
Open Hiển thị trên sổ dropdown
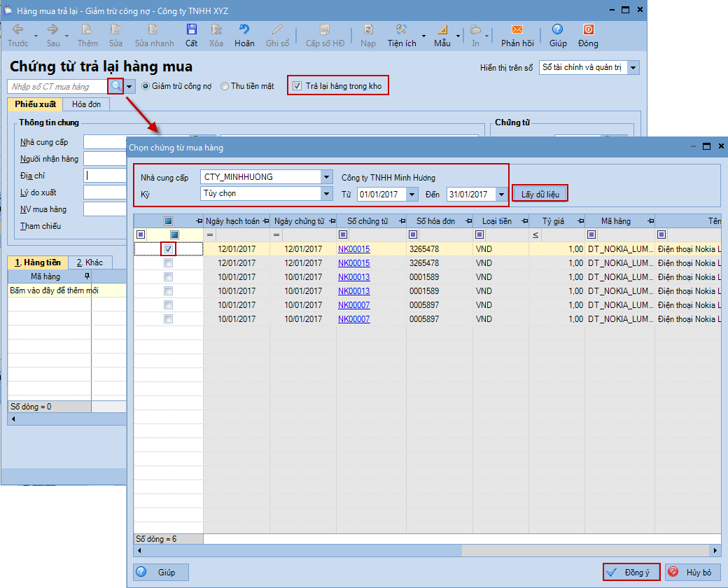coord(633,67)
